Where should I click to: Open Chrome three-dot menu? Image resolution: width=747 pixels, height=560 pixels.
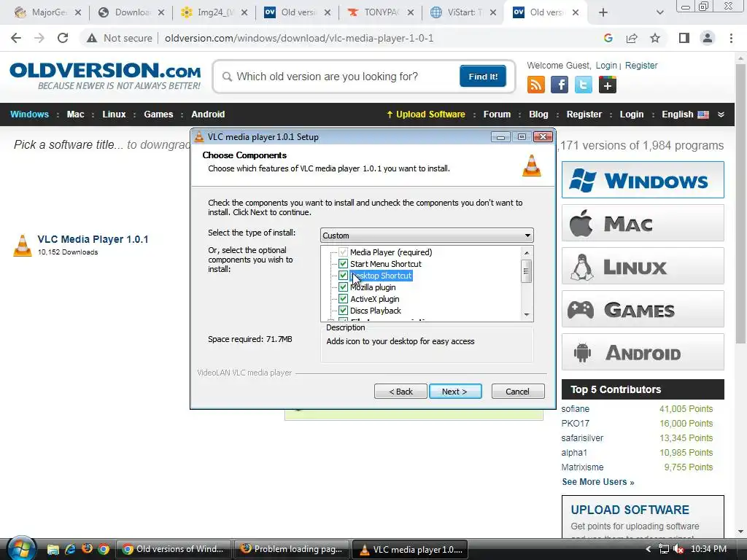(731, 38)
